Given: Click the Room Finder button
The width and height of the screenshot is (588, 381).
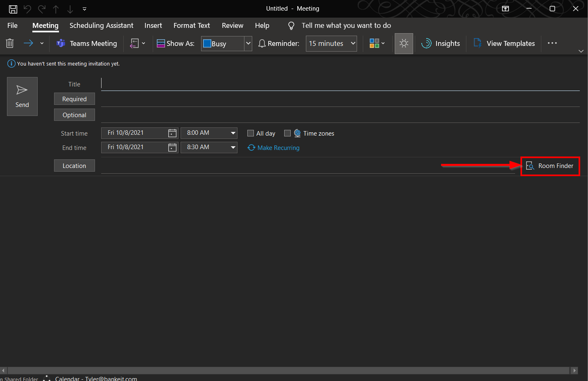Looking at the screenshot, I should [550, 166].
